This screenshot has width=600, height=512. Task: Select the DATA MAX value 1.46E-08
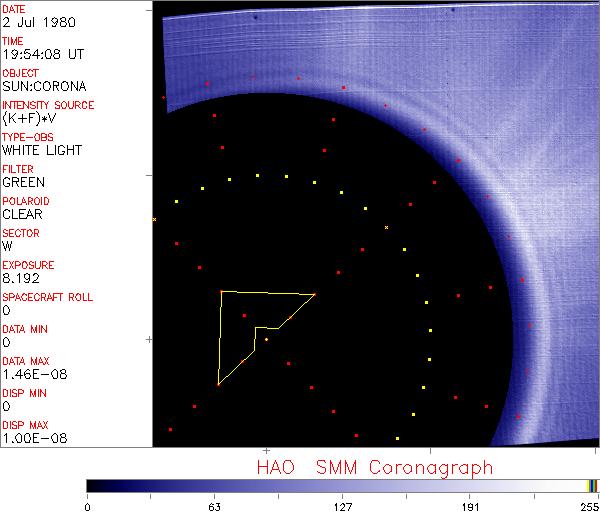[32, 374]
